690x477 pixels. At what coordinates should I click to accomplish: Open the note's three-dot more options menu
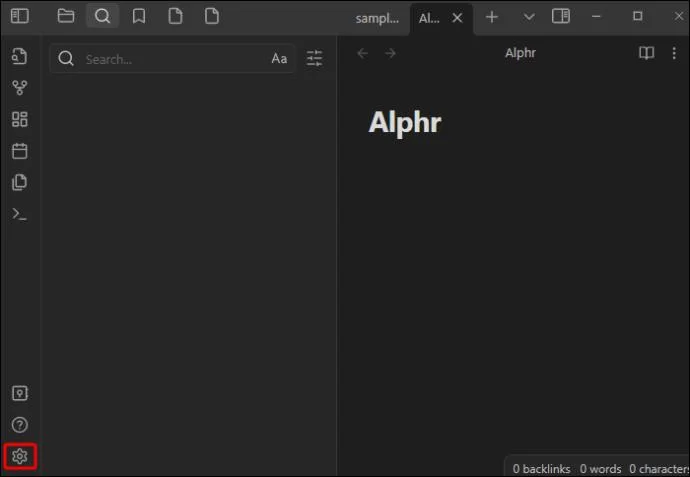674,53
